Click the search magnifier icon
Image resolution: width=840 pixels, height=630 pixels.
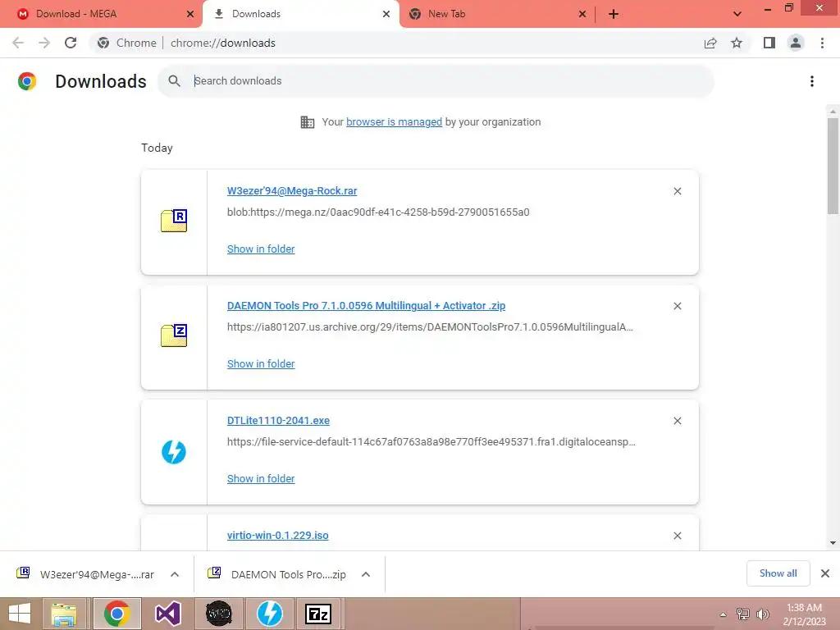pyautogui.click(x=174, y=81)
